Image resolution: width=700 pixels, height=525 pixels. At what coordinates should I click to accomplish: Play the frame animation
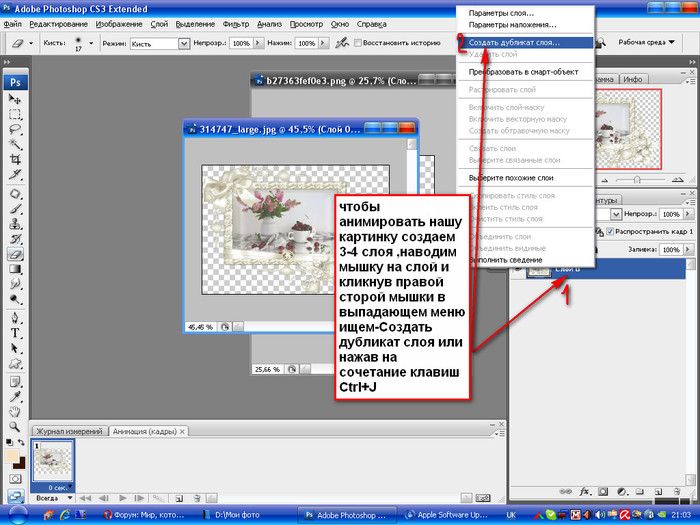tap(123, 497)
